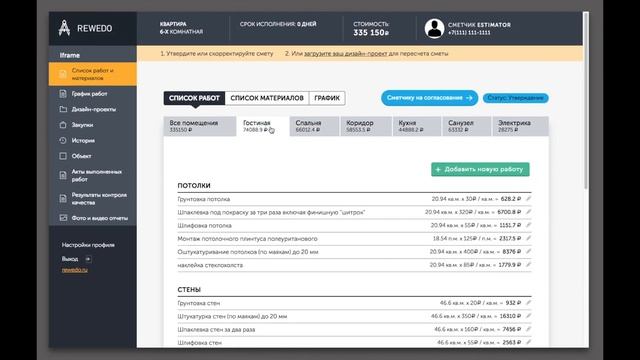
Task: Select the Электрика room tab
Action: tap(520, 126)
